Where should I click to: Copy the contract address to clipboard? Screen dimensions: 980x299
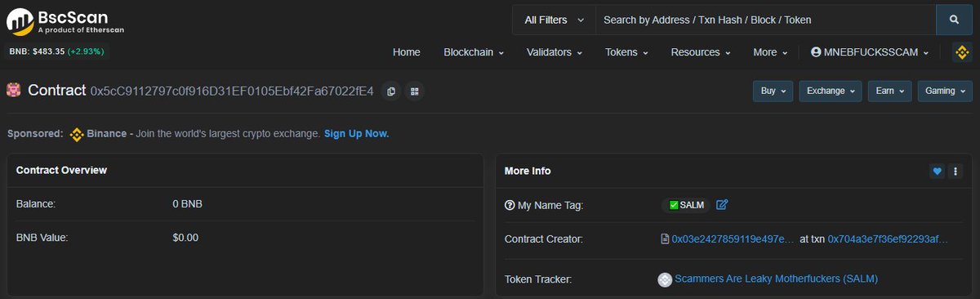(391, 91)
